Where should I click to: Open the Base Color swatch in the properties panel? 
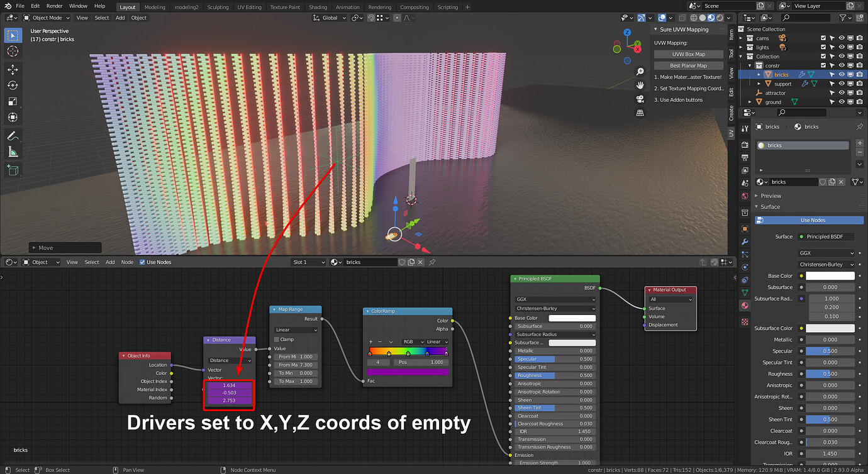830,276
